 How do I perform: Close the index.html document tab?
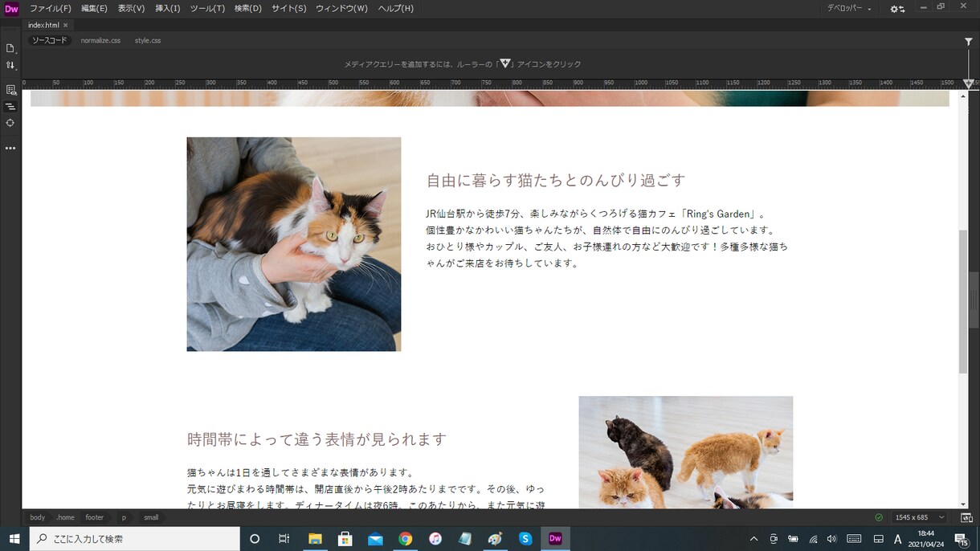(66, 25)
